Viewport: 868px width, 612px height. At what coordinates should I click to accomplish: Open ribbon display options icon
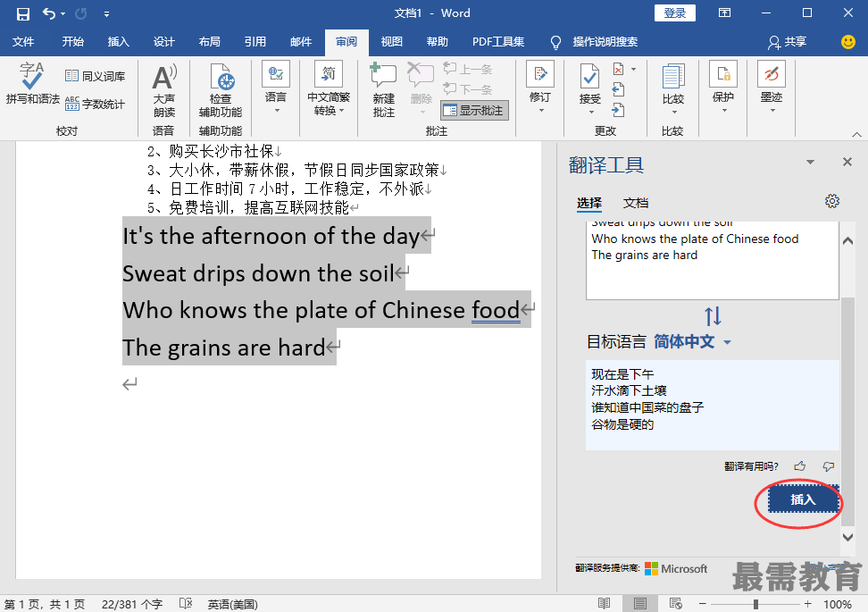(724, 13)
